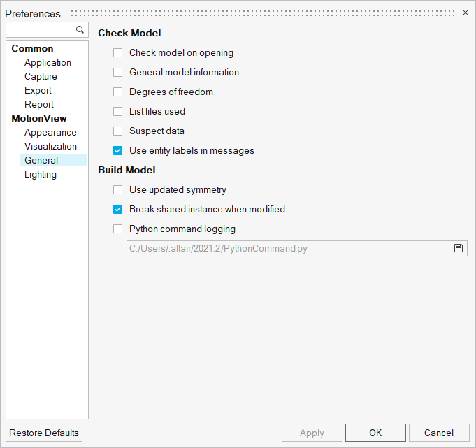Go to the Export preferences page

pyautogui.click(x=38, y=90)
